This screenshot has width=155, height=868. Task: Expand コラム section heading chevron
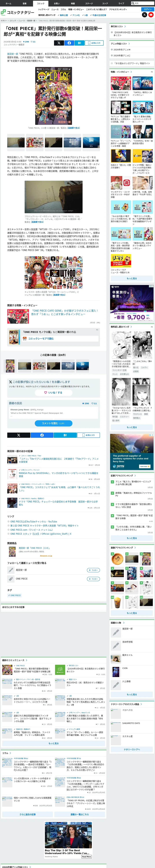[10, 753]
